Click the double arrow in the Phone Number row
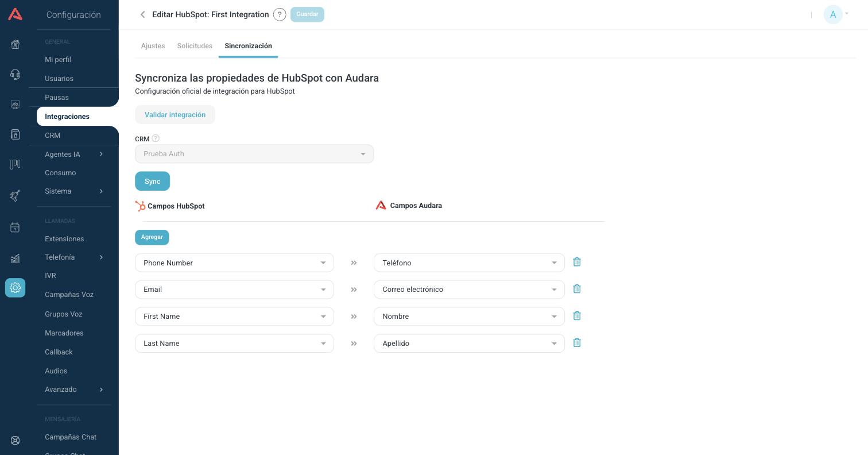Screen dimensions: 868x455 [354, 263]
